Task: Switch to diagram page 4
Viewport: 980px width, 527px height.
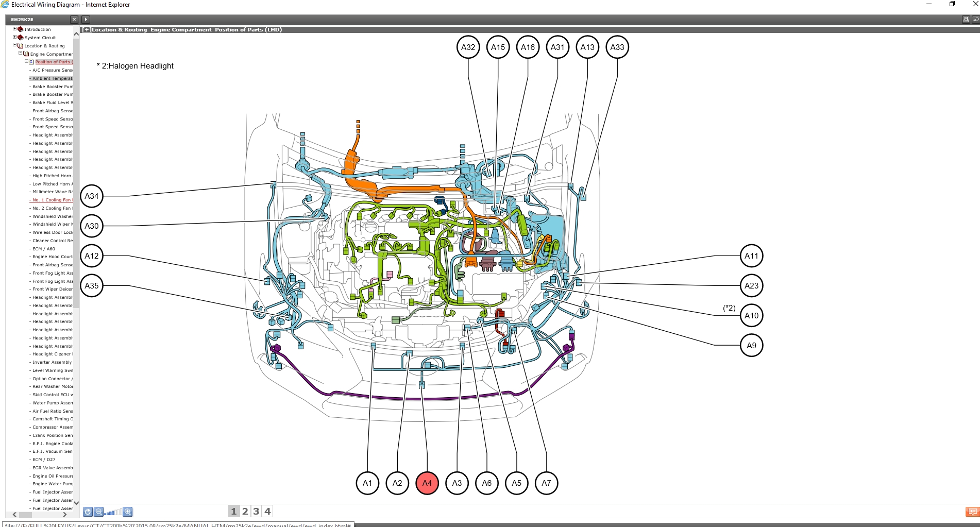Action: [267, 511]
